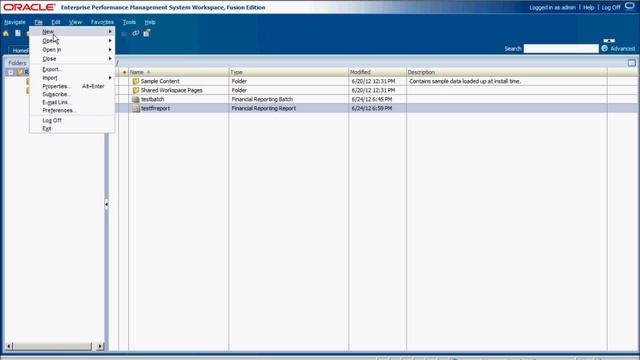Click the favorites star column header
Image resolution: width=640 pixels, height=360 pixels.
point(124,72)
